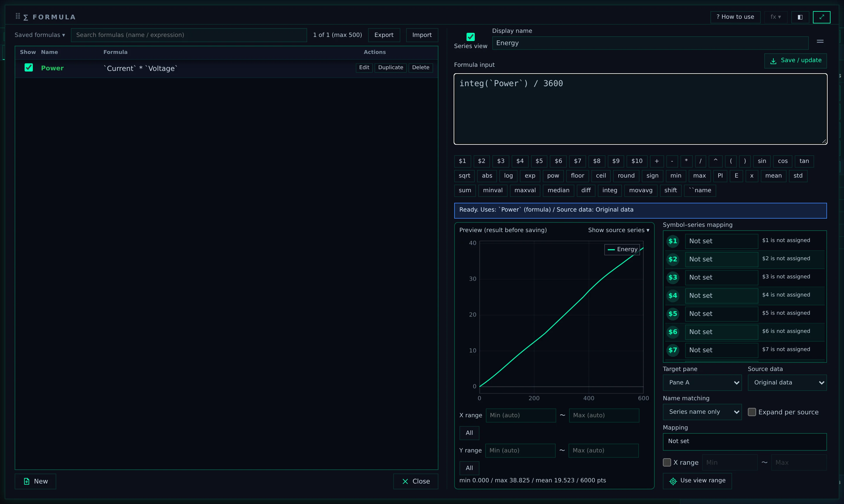Viewport: 844px width, 504px height.
Task: Click the Display name Energy field
Action: point(650,43)
